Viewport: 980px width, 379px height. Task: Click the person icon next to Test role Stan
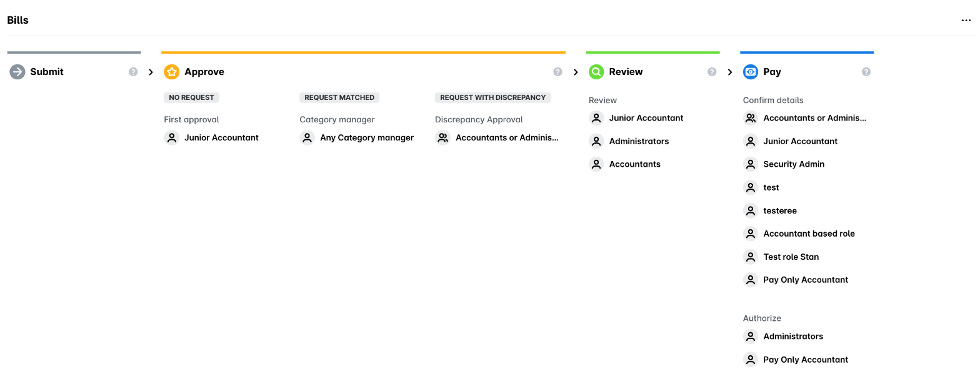(x=751, y=257)
